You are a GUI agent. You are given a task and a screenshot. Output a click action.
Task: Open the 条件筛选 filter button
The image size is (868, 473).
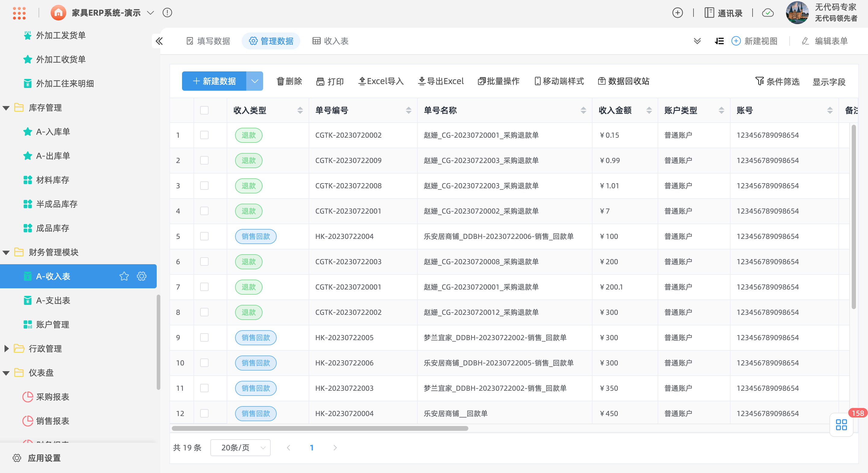[x=777, y=81]
